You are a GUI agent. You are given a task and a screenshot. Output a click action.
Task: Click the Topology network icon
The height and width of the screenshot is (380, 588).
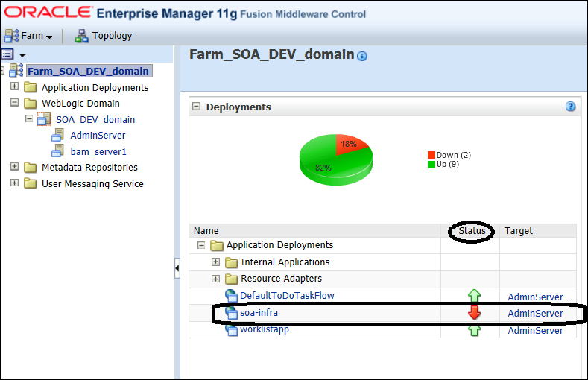81,36
